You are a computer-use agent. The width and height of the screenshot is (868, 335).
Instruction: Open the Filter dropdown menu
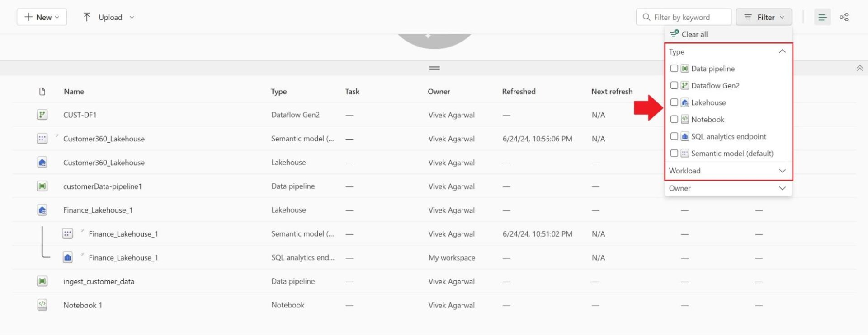tap(764, 17)
